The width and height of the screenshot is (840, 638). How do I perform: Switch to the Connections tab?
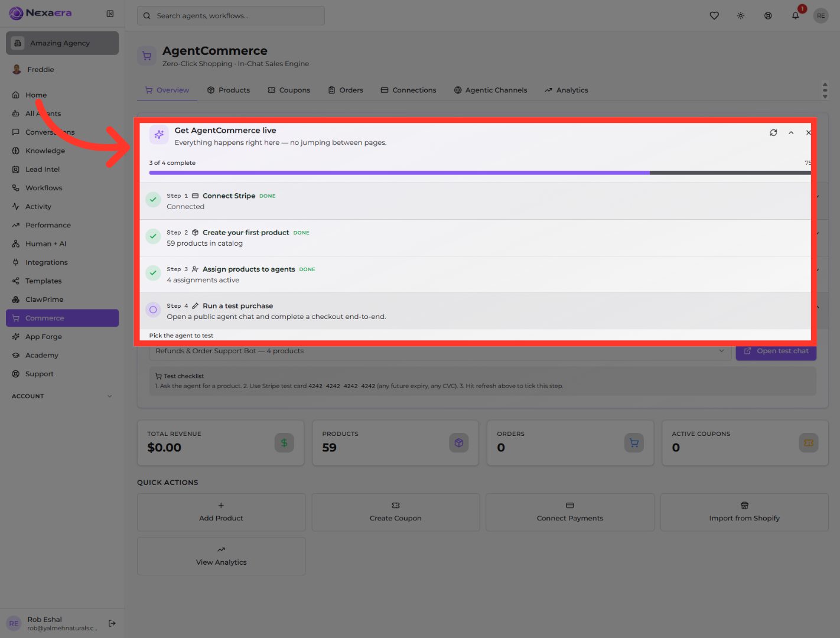point(408,90)
